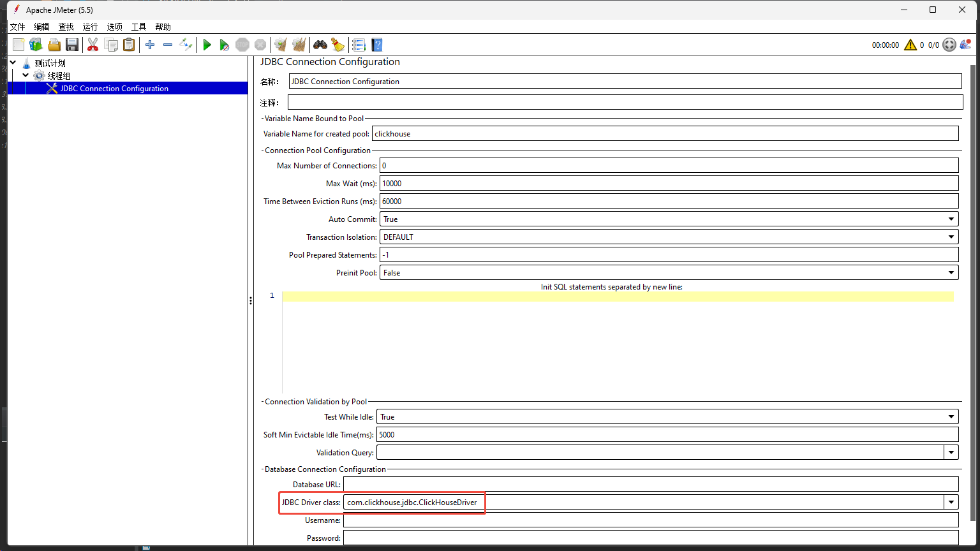Click the 00:00:00 elapsed time text
980x551 pixels.
coord(885,45)
